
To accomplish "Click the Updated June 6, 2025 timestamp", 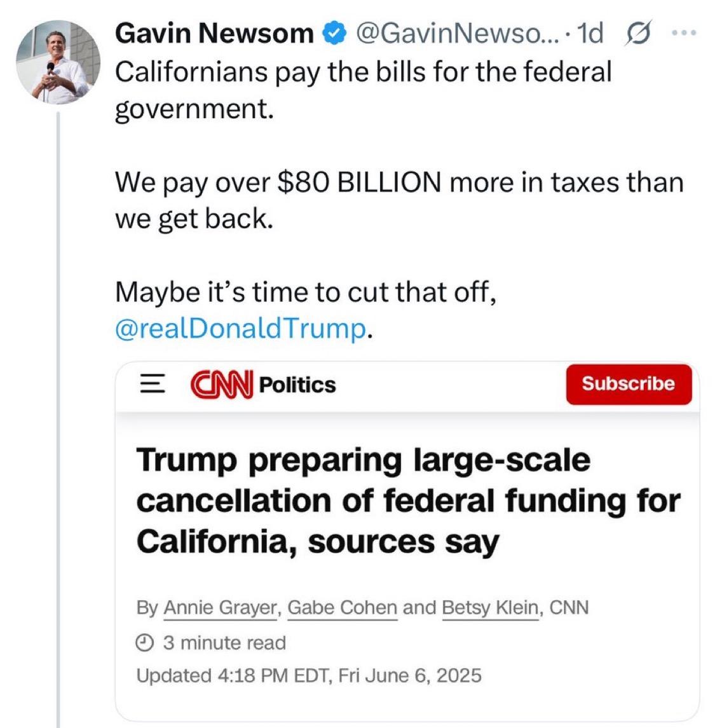I will pyautogui.click(x=309, y=675).
